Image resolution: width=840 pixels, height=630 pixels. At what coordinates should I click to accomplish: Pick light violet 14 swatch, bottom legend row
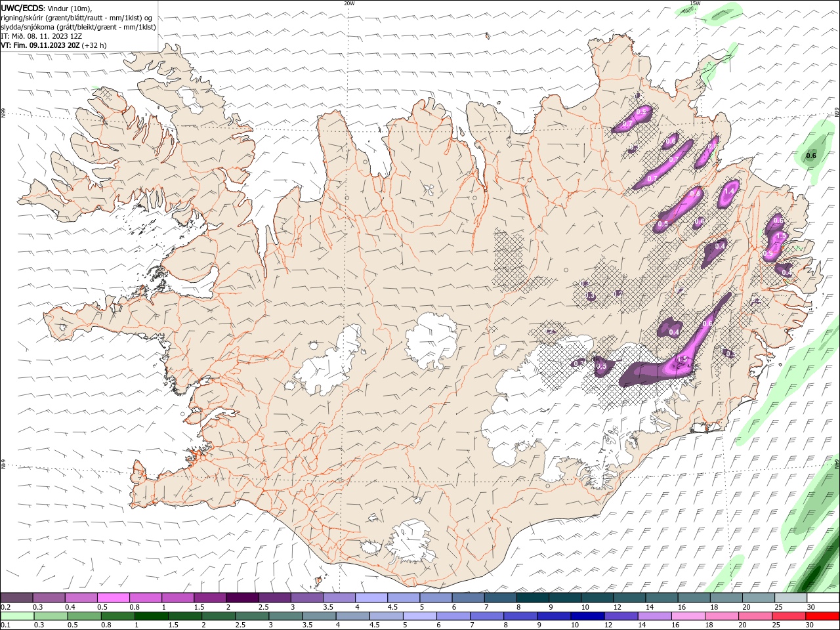[x=654, y=616]
